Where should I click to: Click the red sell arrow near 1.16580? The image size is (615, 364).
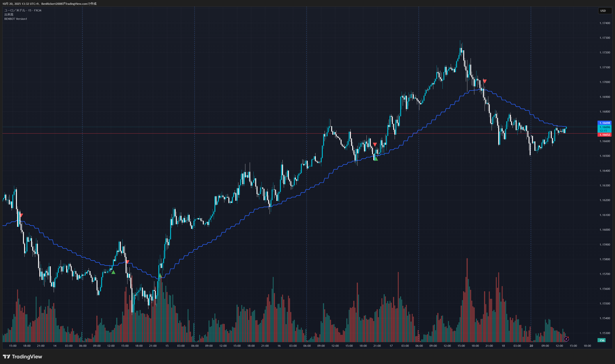(x=375, y=144)
